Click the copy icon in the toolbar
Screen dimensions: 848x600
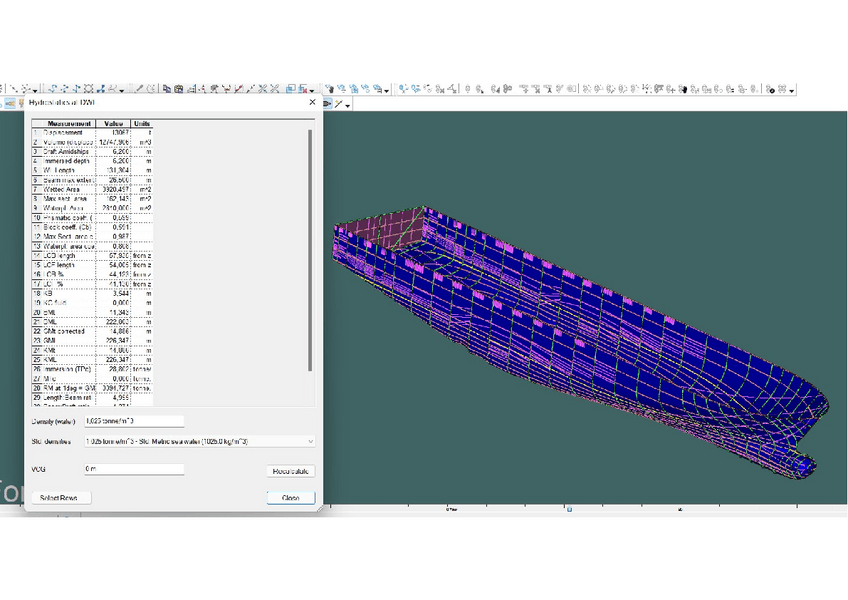tap(167, 89)
